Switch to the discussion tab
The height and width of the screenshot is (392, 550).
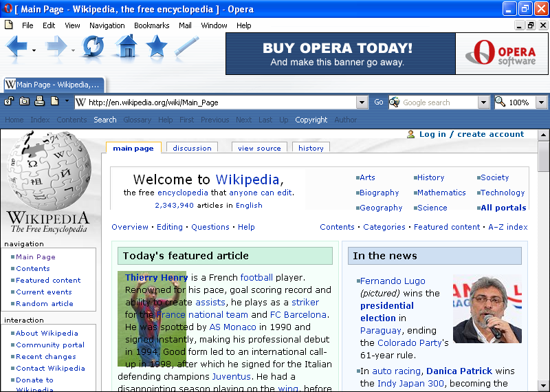(x=192, y=148)
